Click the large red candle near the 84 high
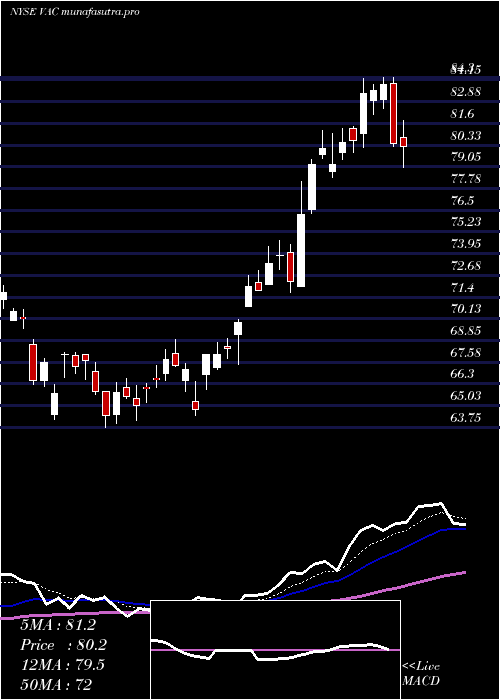 393,113
